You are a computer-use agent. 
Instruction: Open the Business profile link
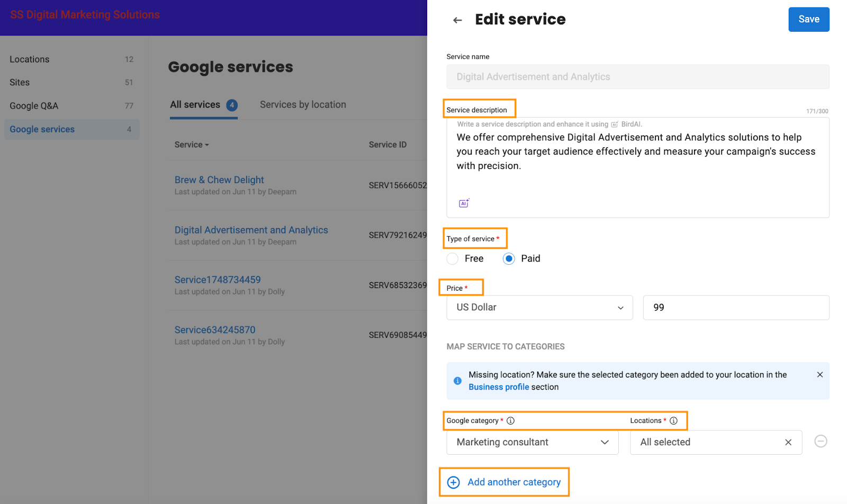pos(499,388)
